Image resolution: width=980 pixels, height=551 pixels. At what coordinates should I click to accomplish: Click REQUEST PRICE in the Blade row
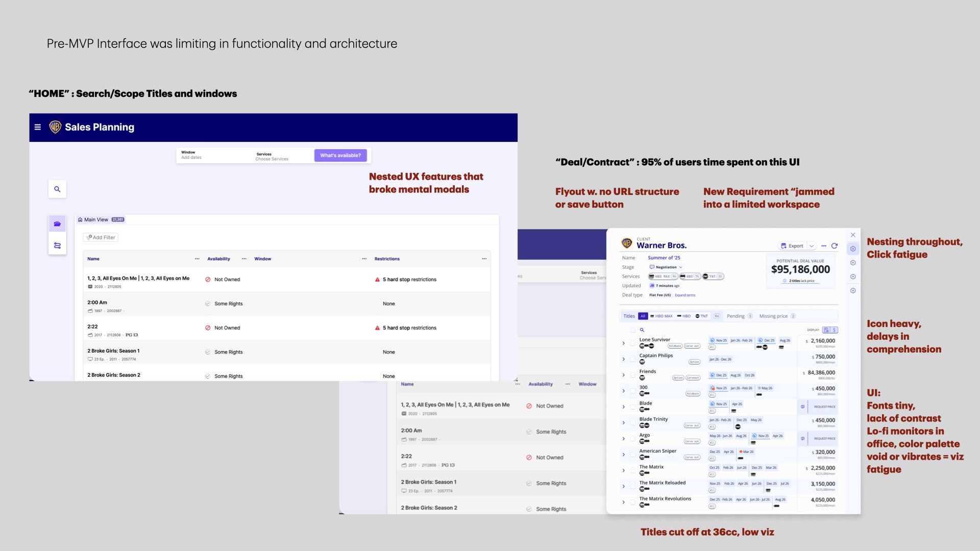click(x=824, y=407)
